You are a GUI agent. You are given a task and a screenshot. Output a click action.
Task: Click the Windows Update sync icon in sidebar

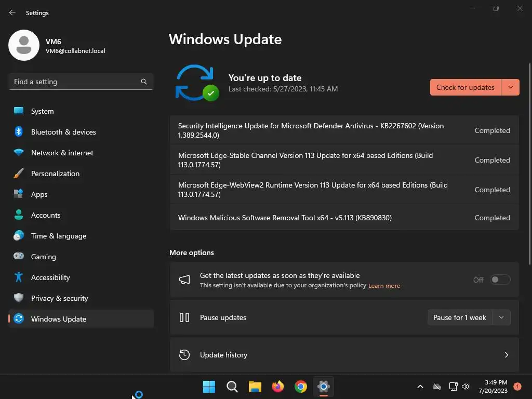pyautogui.click(x=19, y=318)
